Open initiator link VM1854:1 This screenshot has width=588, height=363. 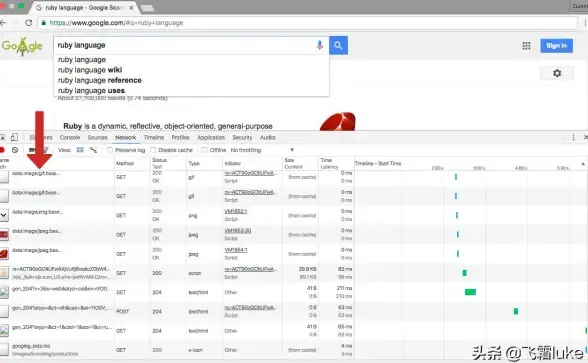pos(236,250)
